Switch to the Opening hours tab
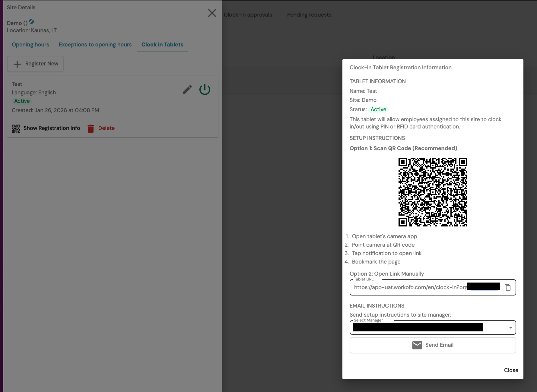This screenshot has width=537, height=392. click(x=30, y=45)
